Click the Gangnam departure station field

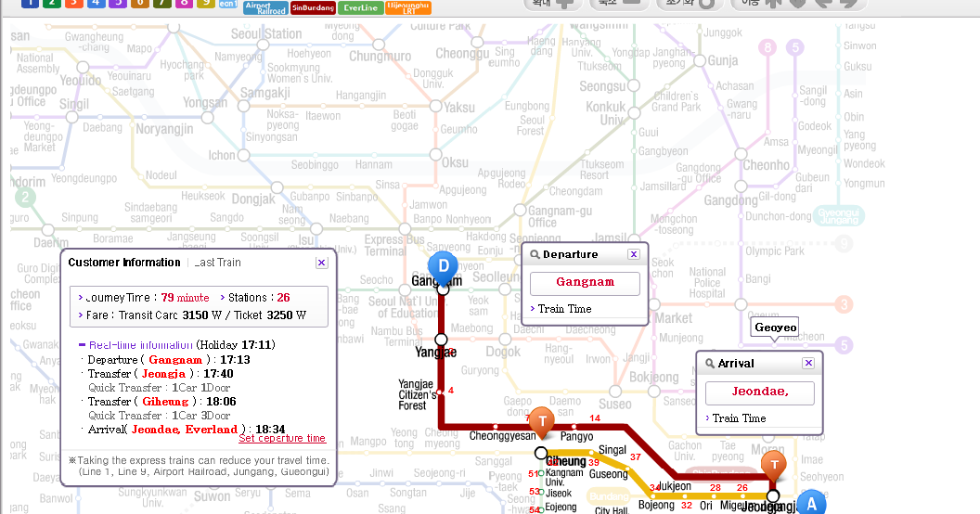585,283
